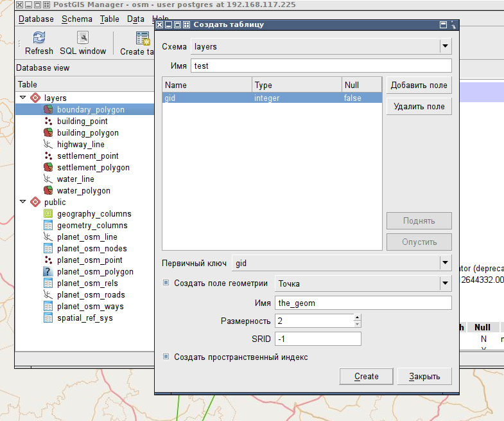
Task: Click the planet_osm_polygon question-mark icon
Action: [x=48, y=272]
